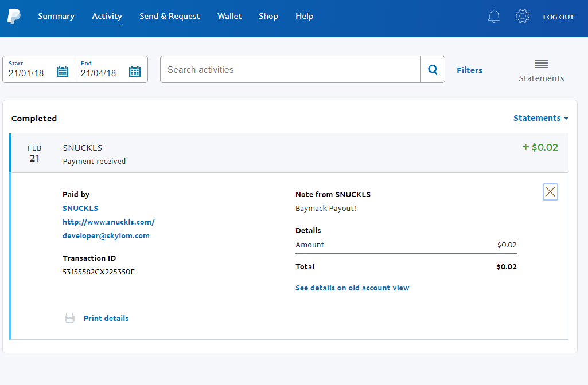Open account settings gear
Image resolution: width=588 pixels, height=385 pixels.
click(523, 16)
